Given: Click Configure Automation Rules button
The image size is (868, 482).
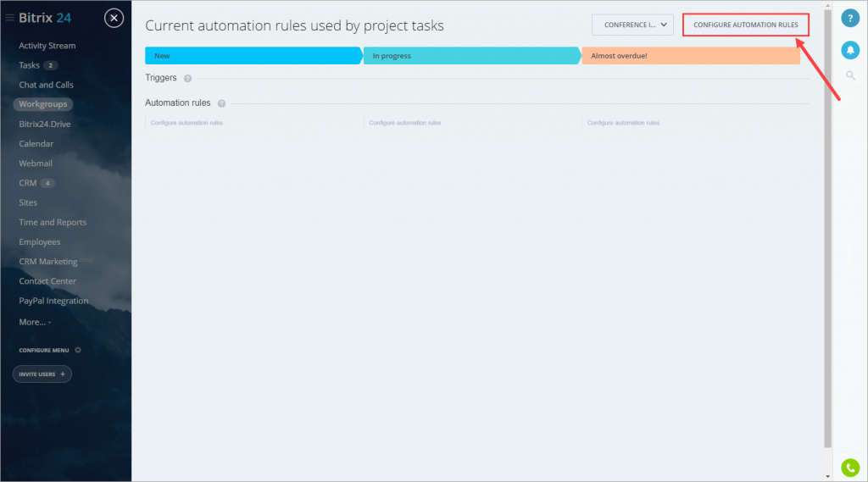Looking at the screenshot, I should (745, 25).
